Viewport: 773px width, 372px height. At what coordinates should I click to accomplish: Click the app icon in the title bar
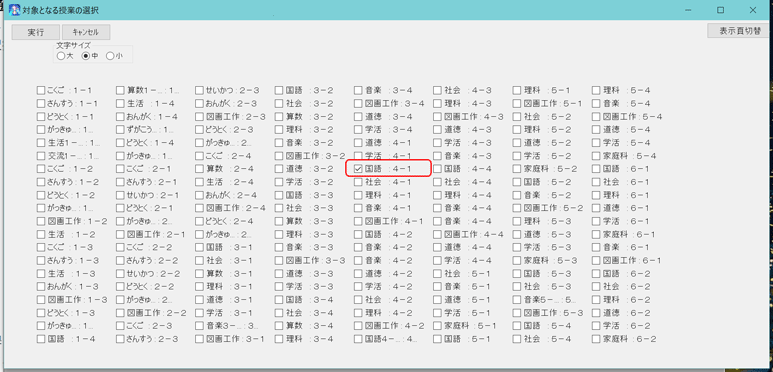(x=14, y=10)
